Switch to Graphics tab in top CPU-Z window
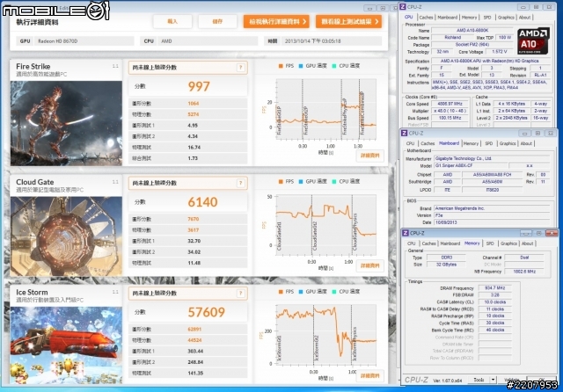This screenshot has width=563, height=392. 506,18
